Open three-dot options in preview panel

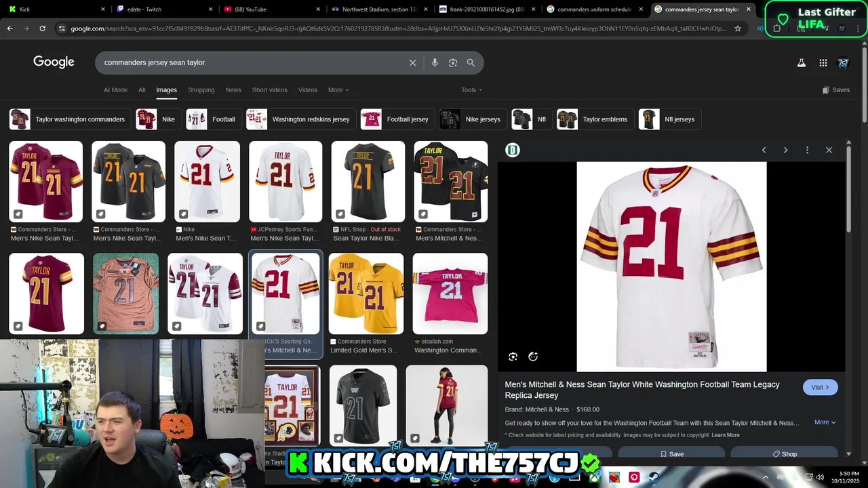[x=807, y=150]
